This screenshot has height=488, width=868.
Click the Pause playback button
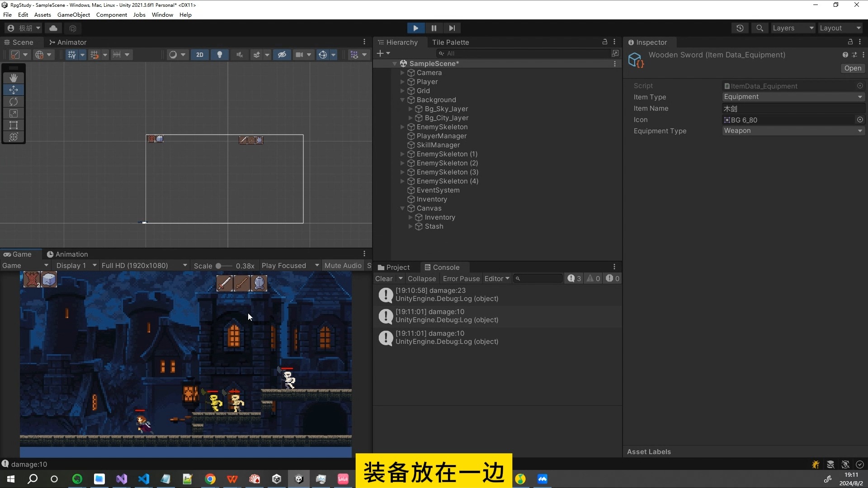point(434,28)
